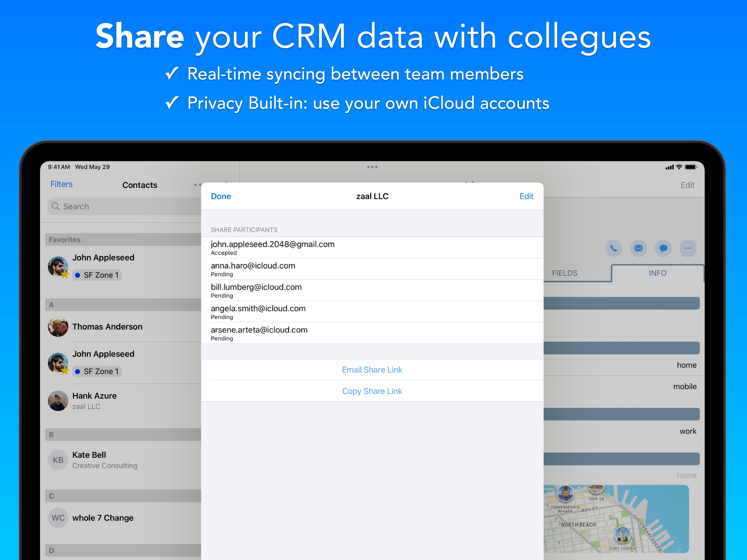The height and width of the screenshot is (560, 747).
Task: Tap the Favorites section header
Action: tap(123, 240)
